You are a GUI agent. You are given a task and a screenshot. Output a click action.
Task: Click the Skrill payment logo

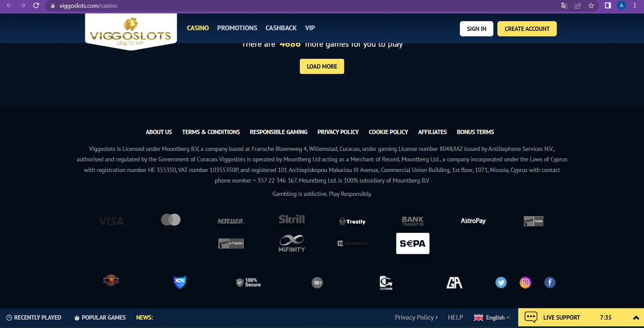point(292,221)
